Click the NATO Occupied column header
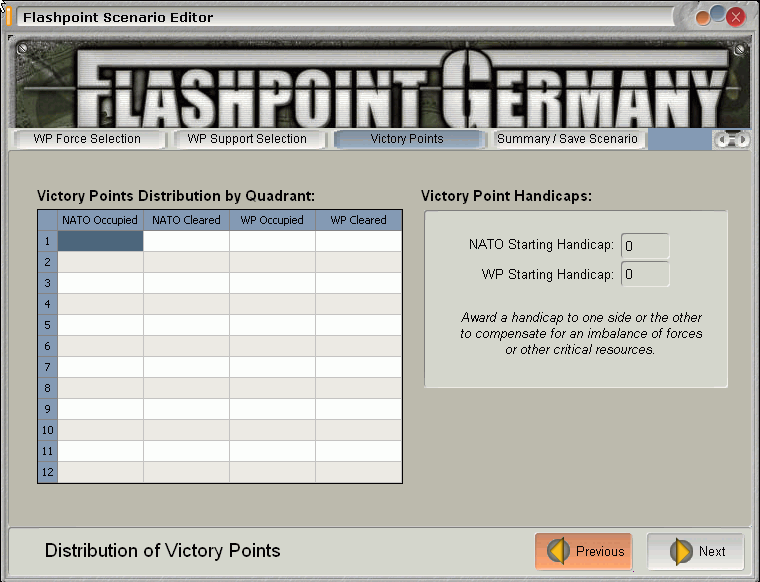760x582 pixels. coord(100,220)
